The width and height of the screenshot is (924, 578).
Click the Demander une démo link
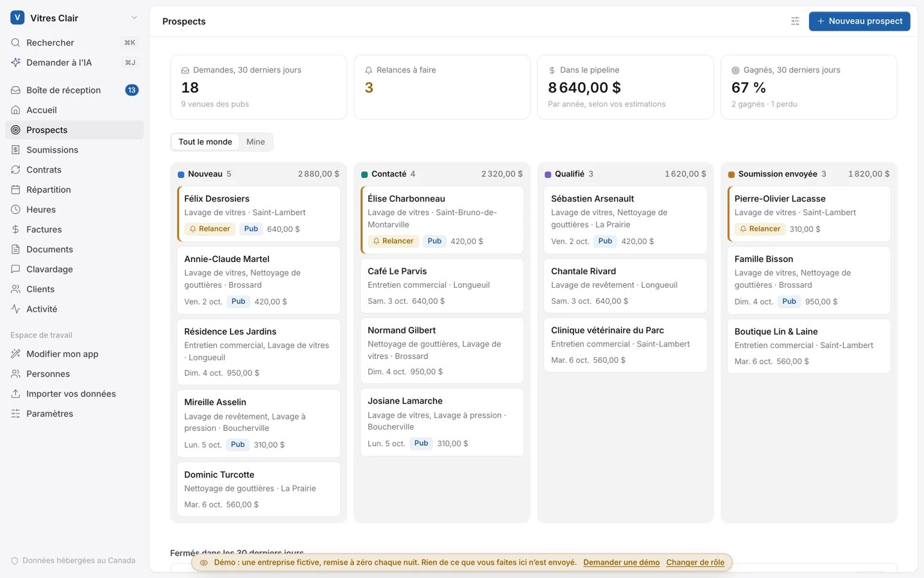[621, 563]
